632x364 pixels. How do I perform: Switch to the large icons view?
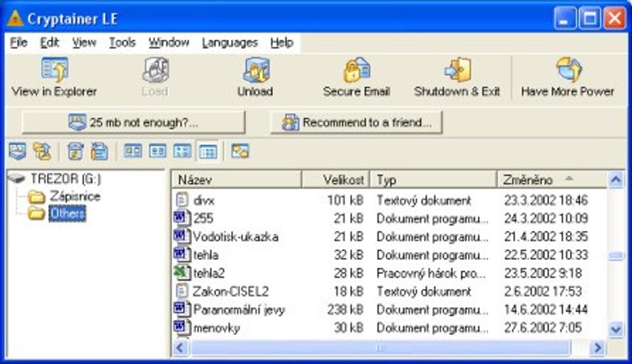pos(133,151)
